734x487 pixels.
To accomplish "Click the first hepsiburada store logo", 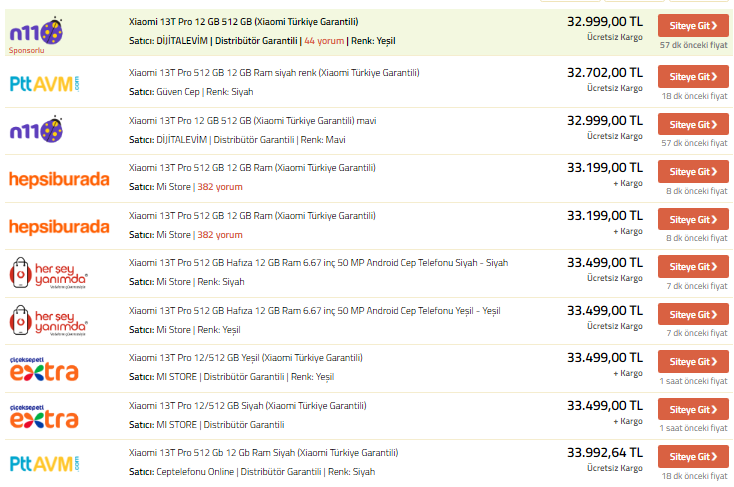I will (x=59, y=179).
